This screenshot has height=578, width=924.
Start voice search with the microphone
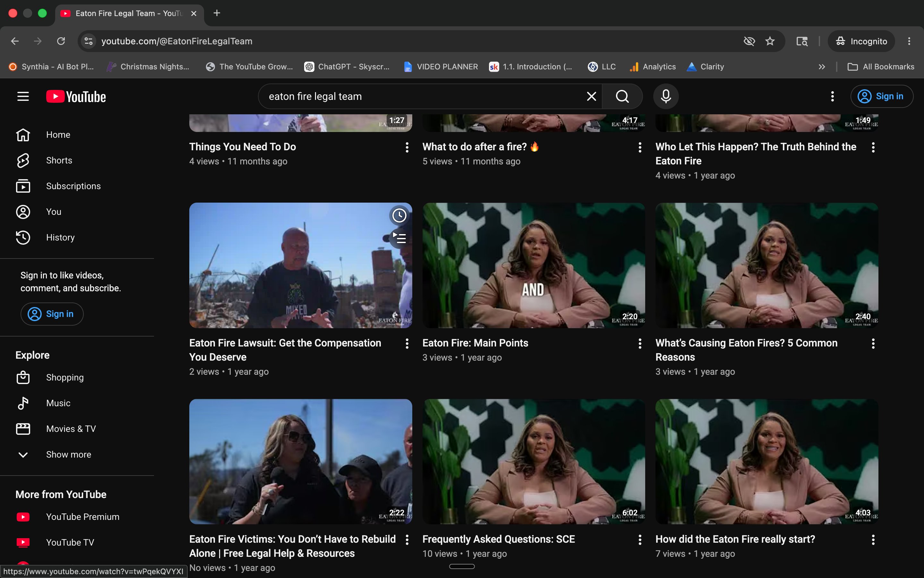tap(665, 96)
